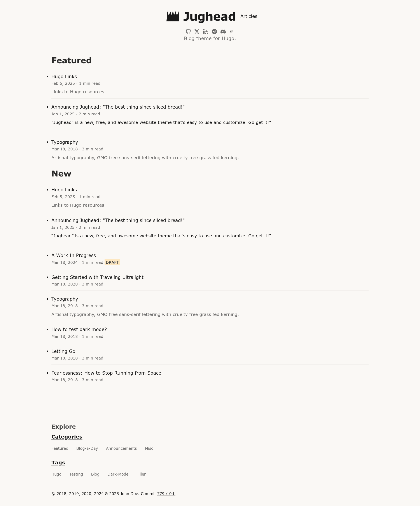Open the X (Twitter) social icon
This screenshot has width=420, height=506.
click(x=197, y=32)
